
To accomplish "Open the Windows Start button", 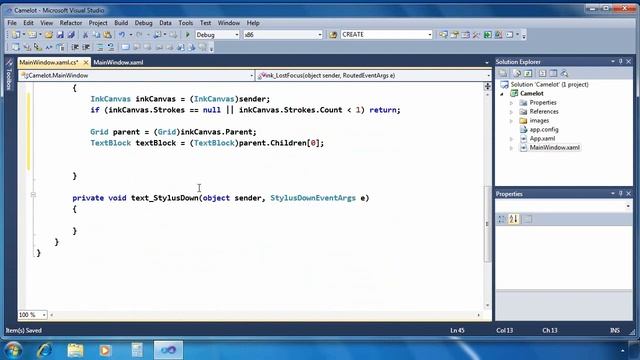I will (13, 350).
